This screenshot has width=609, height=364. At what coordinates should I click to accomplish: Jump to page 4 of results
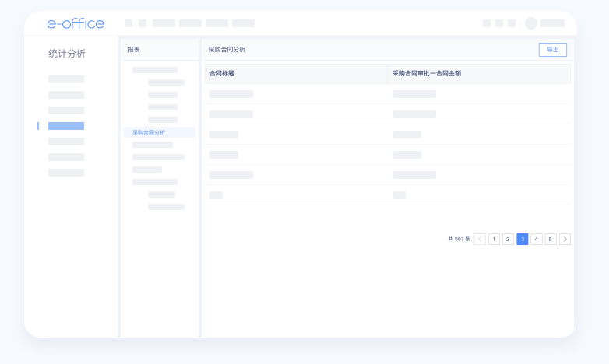tap(537, 239)
